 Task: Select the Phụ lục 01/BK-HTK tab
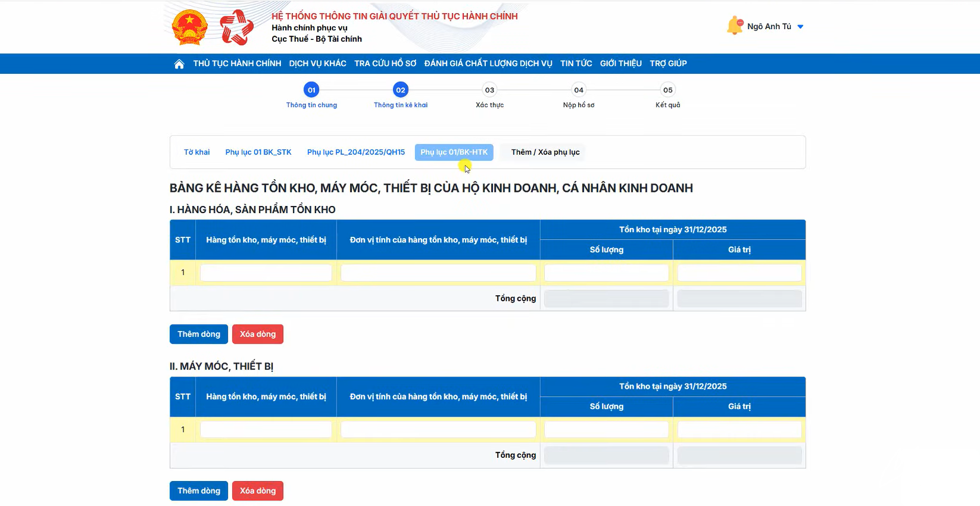click(454, 152)
